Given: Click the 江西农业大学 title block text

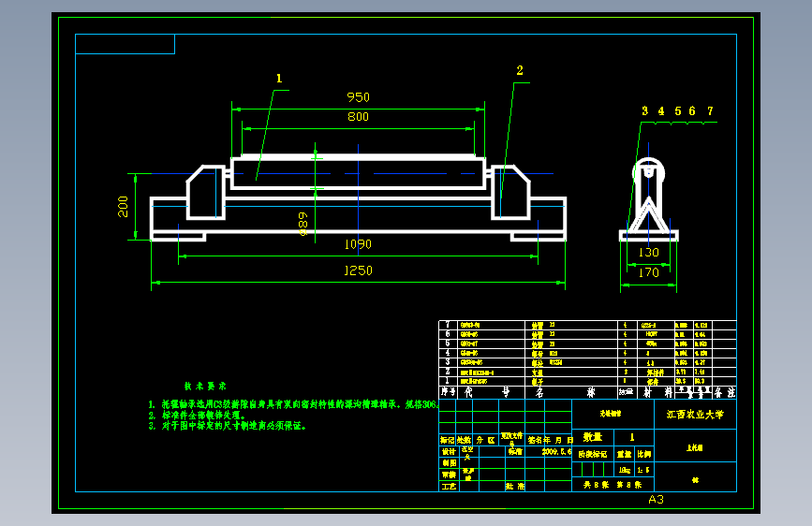Looking at the screenshot, I should [x=695, y=415].
